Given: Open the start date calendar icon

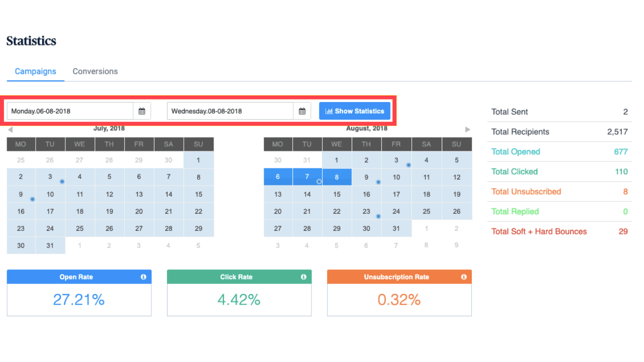Looking at the screenshot, I should tap(142, 111).
